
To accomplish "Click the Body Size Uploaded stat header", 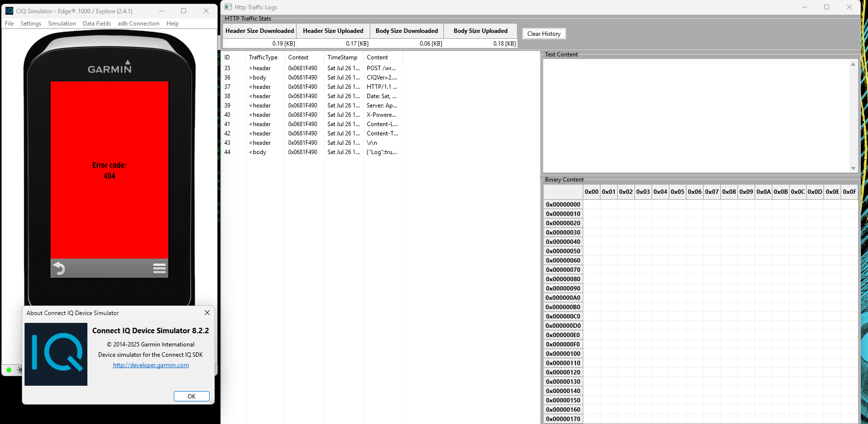I will [x=481, y=31].
